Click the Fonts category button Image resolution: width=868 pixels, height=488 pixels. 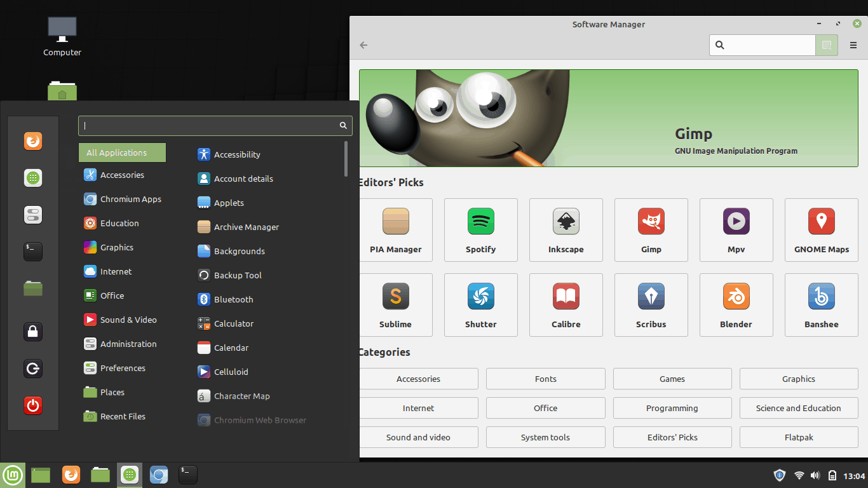point(545,379)
